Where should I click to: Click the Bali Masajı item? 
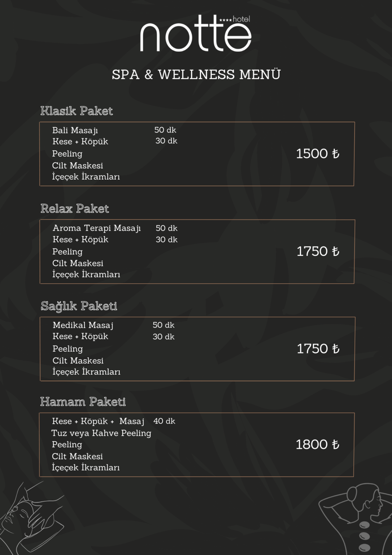coord(75,130)
